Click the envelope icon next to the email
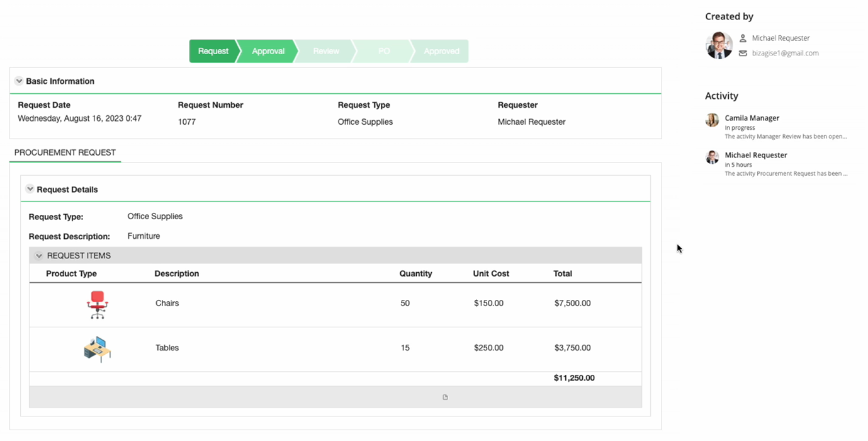This screenshot has width=868, height=441. click(x=743, y=54)
